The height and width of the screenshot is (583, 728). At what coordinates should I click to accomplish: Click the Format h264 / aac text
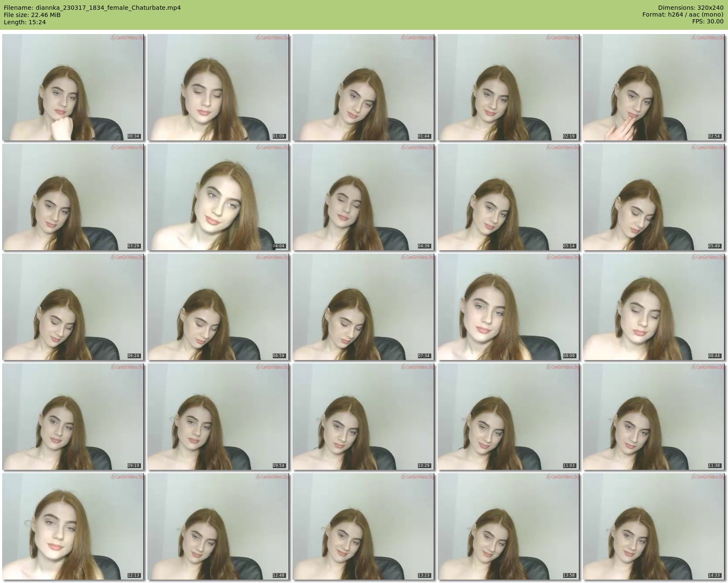(x=682, y=15)
